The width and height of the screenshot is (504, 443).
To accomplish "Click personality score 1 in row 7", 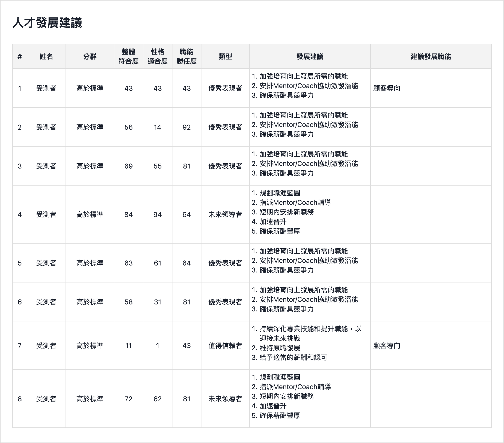I will click(158, 346).
